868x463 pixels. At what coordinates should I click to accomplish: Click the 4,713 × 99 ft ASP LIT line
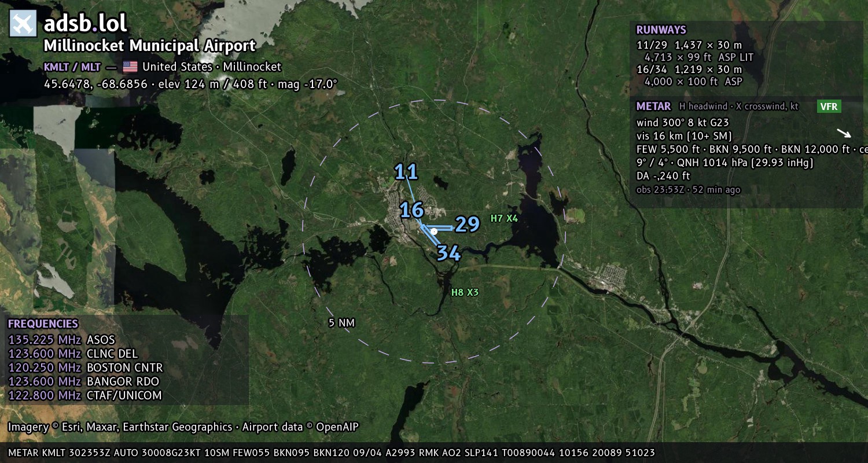click(x=699, y=57)
